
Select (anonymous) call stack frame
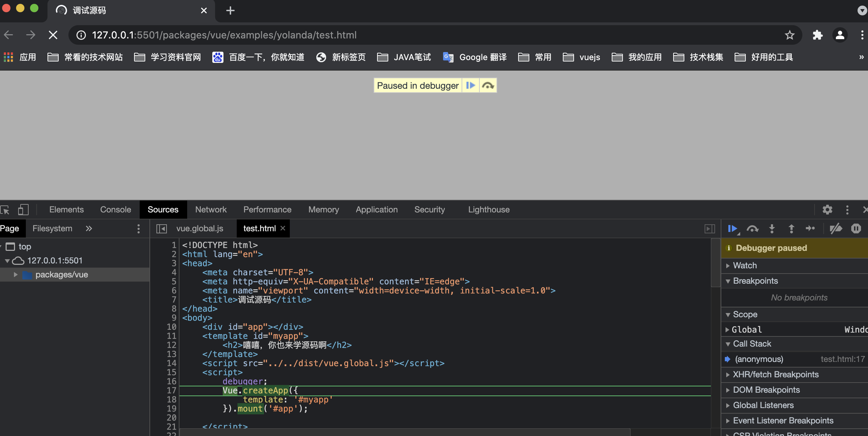point(759,359)
